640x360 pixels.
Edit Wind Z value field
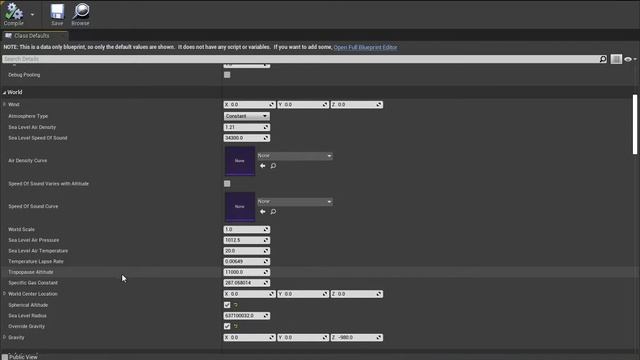point(357,105)
